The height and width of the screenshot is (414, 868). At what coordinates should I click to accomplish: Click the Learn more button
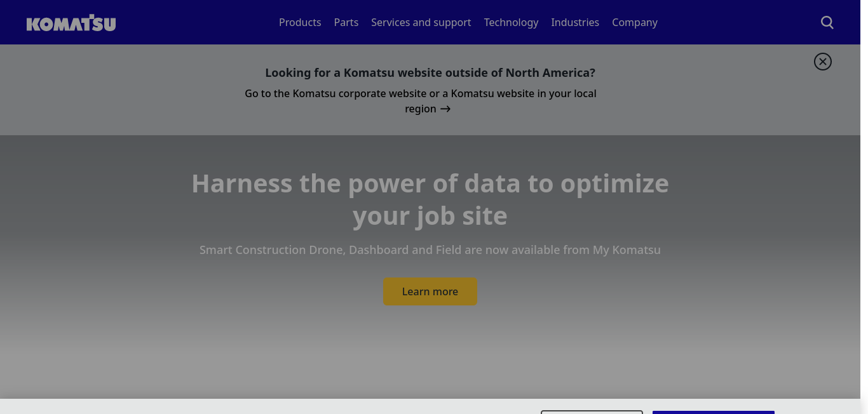430,291
